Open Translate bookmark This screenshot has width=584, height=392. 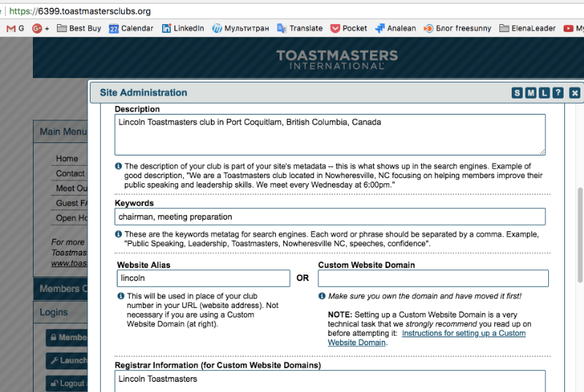click(x=300, y=28)
